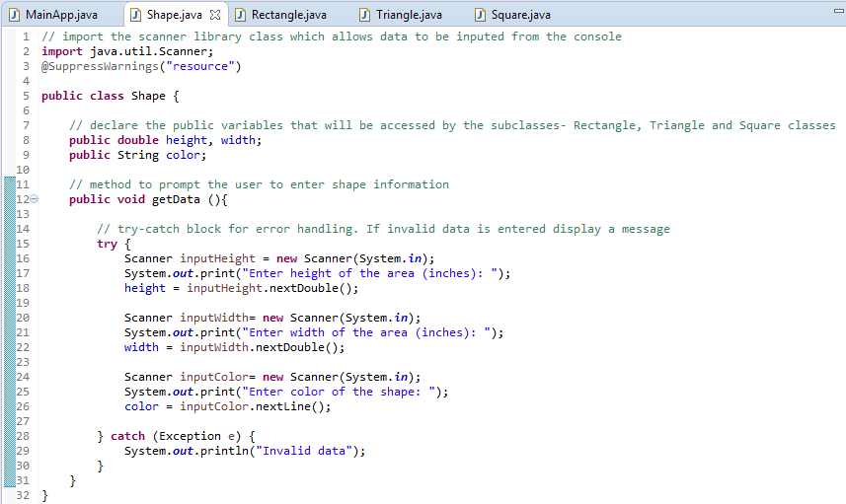Click the Square.java tab's file icon
This screenshot has height=504, width=846.
(x=480, y=15)
